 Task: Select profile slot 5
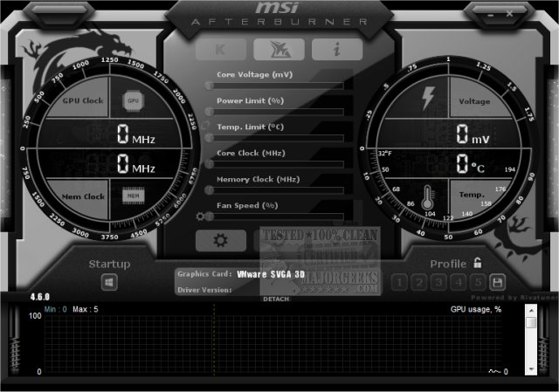point(478,283)
